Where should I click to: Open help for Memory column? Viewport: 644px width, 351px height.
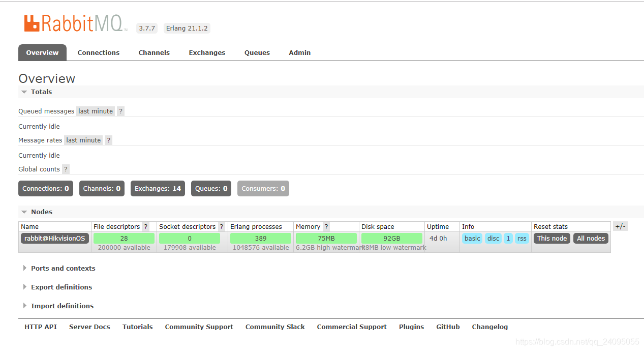tap(326, 226)
